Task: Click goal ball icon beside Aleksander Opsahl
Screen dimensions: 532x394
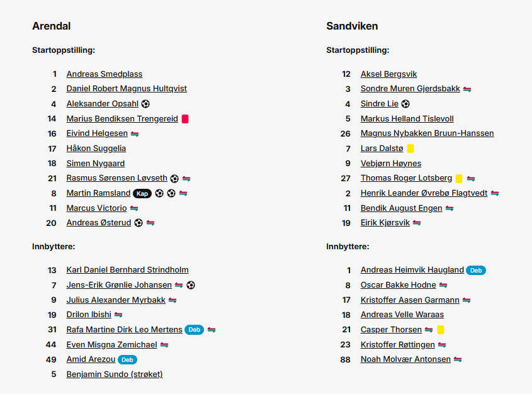Action: point(145,104)
